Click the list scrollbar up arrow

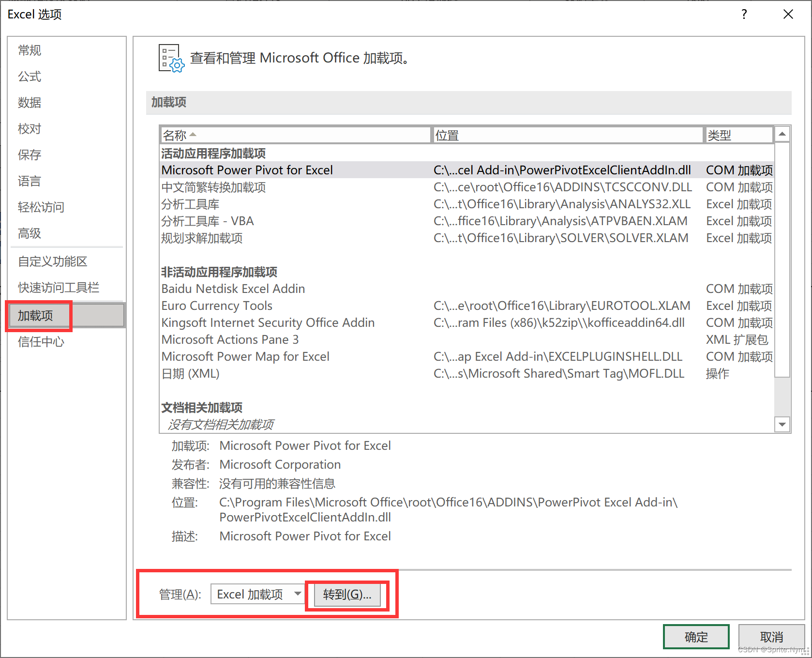[x=782, y=134]
